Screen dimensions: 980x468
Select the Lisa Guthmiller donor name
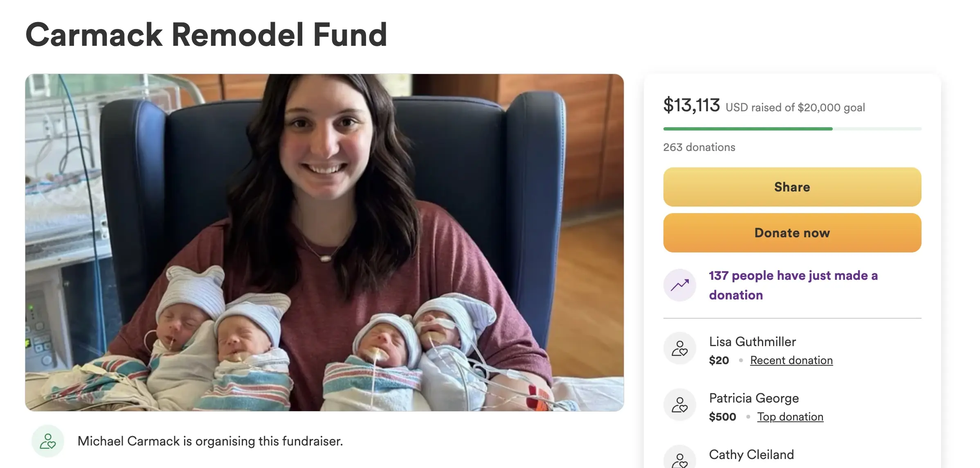tap(752, 342)
